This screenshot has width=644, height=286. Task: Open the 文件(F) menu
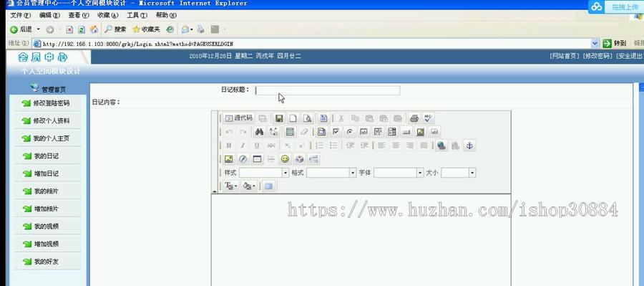[x=21, y=15]
